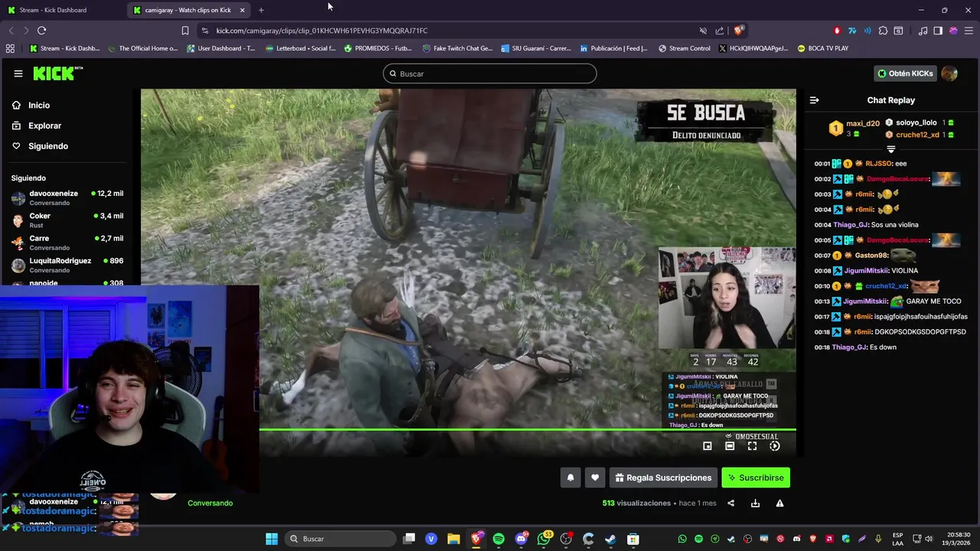Viewport: 980px width, 551px height.
Task: Select the camigaray Watch clips tab
Action: click(188, 10)
